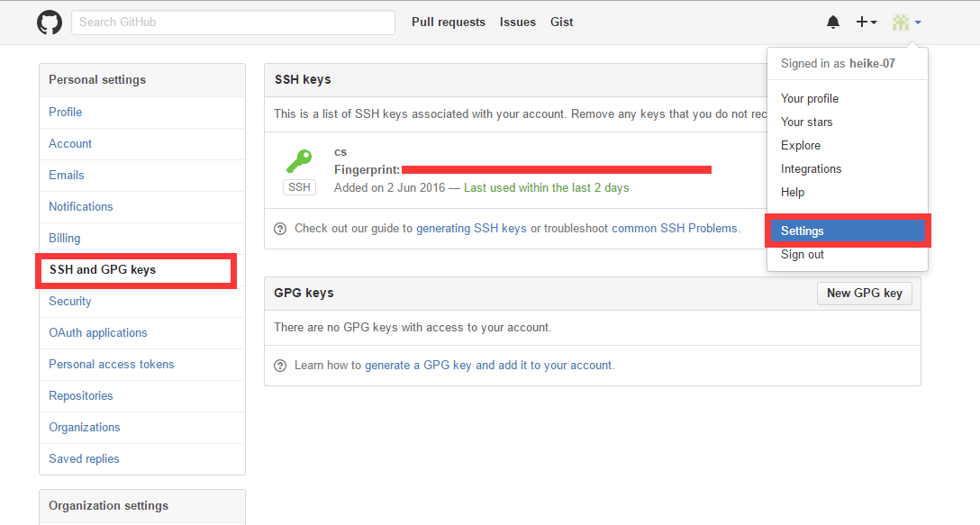Click the SSH badge under key icon
Viewport: 980px width, 525px height.
(x=299, y=187)
